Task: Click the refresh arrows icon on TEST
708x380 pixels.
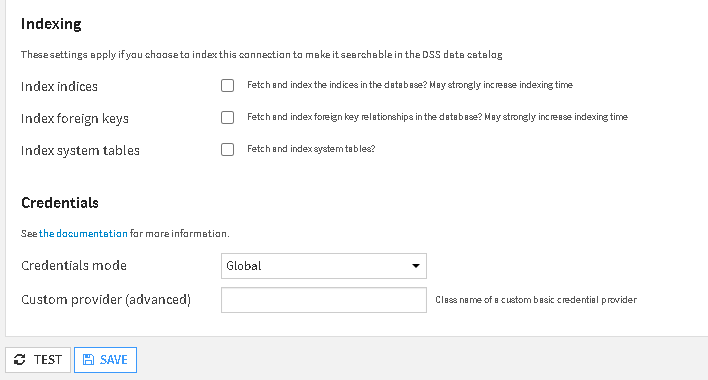Action: [x=19, y=360]
